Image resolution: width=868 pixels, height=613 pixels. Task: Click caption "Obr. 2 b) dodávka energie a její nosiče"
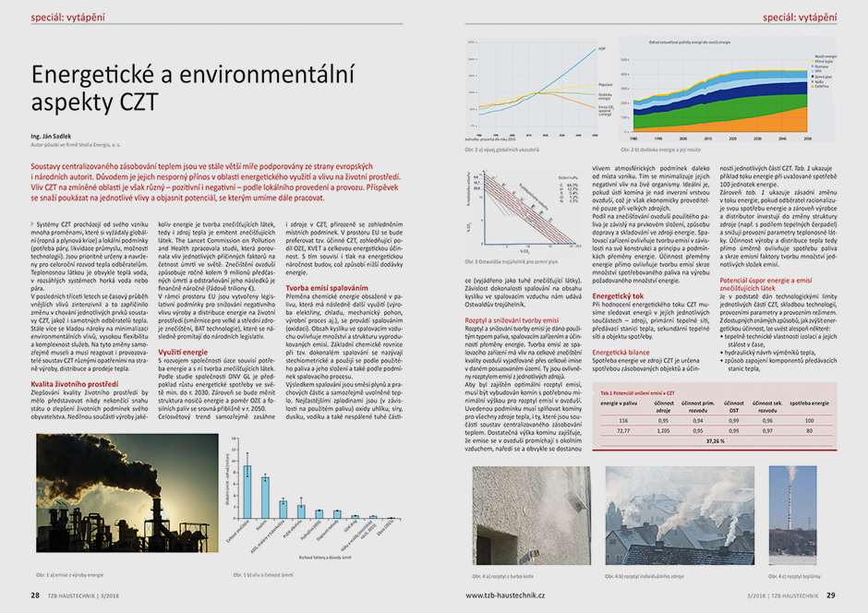point(660,150)
